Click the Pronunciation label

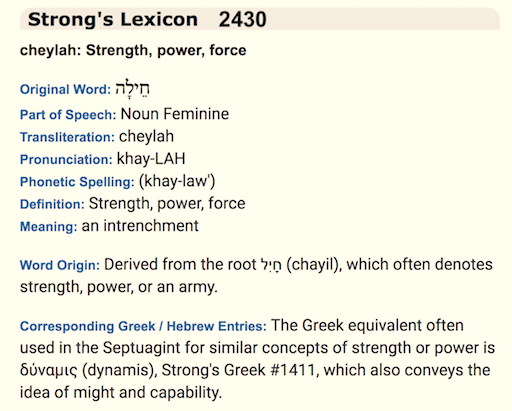tap(66, 159)
